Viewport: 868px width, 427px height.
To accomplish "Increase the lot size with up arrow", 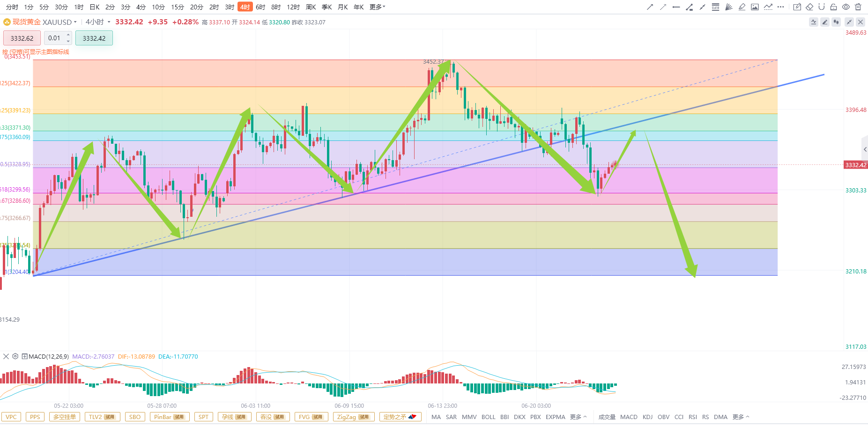I will (68, 35).
